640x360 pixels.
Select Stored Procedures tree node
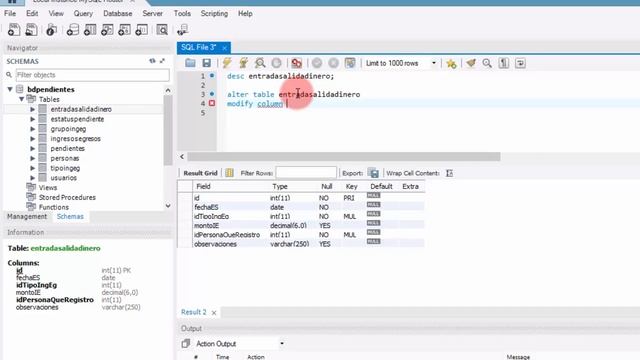67,197
